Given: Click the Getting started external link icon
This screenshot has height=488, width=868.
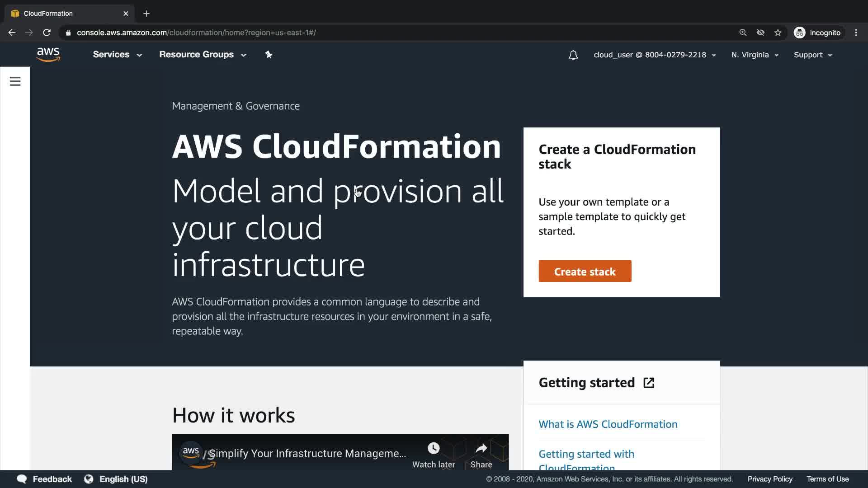Looking at the screenshot, I should pos(649,383).
